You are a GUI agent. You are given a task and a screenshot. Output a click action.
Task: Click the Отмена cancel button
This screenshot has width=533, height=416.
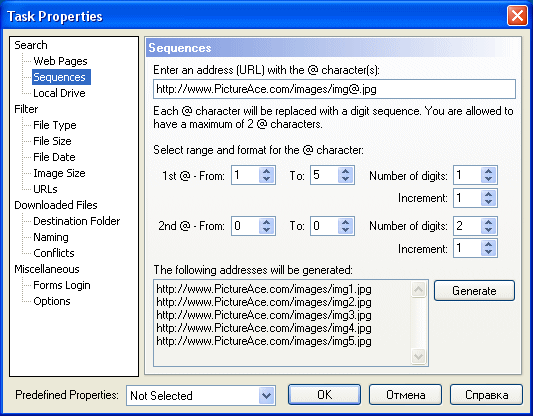[x=405, y=395]
